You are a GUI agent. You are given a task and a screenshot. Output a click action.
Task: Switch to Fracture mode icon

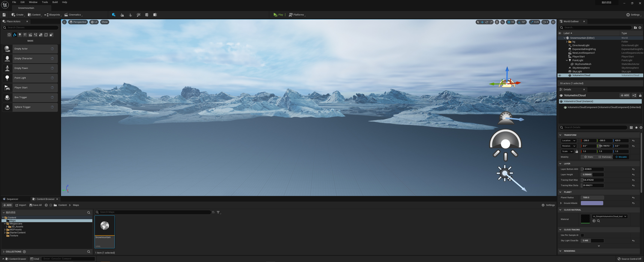click(147, 15)
